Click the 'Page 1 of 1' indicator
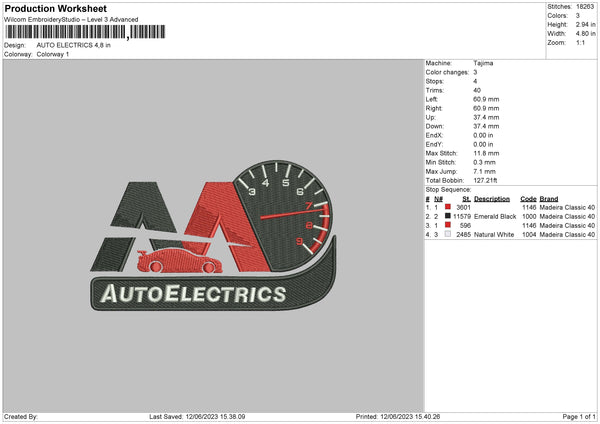The image size is (600, 424). pos(579,417)
